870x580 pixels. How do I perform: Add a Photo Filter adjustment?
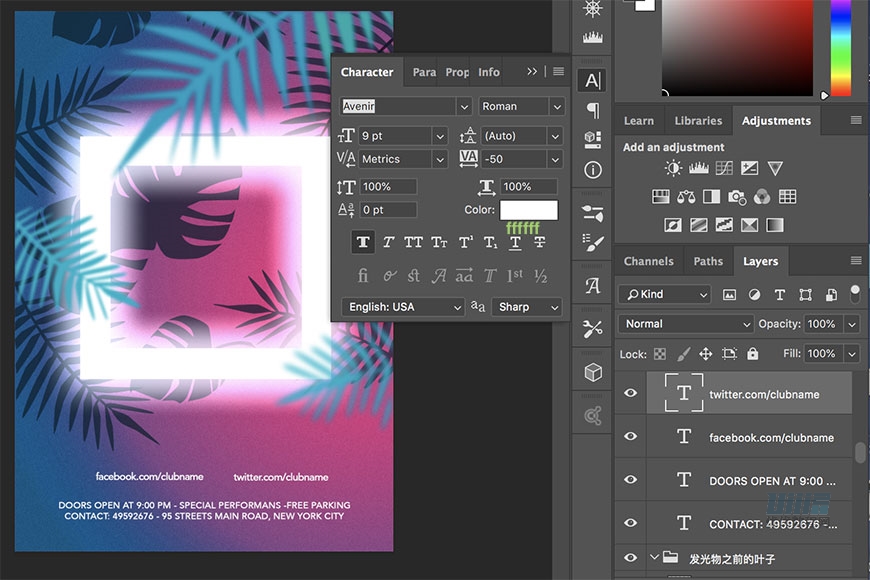737,197
